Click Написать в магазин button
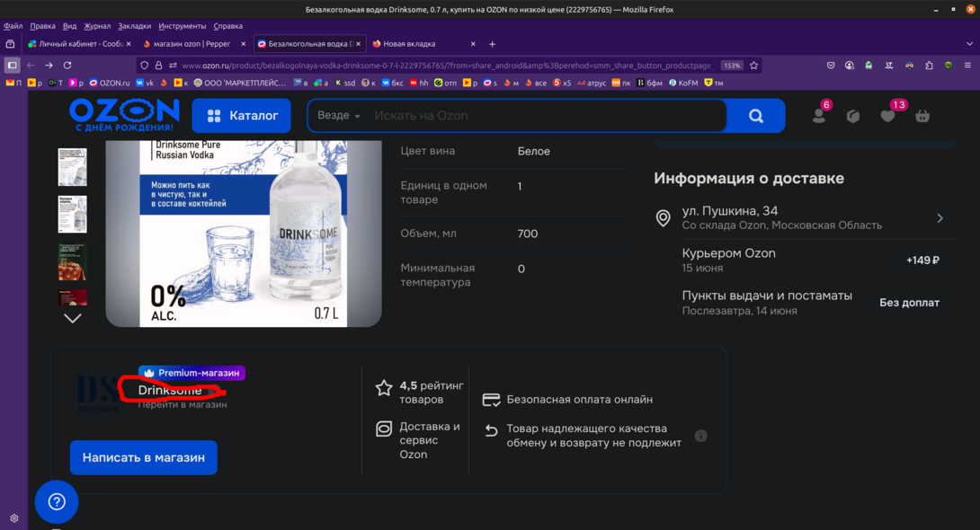The image size is (980, 530). [144, 457]
